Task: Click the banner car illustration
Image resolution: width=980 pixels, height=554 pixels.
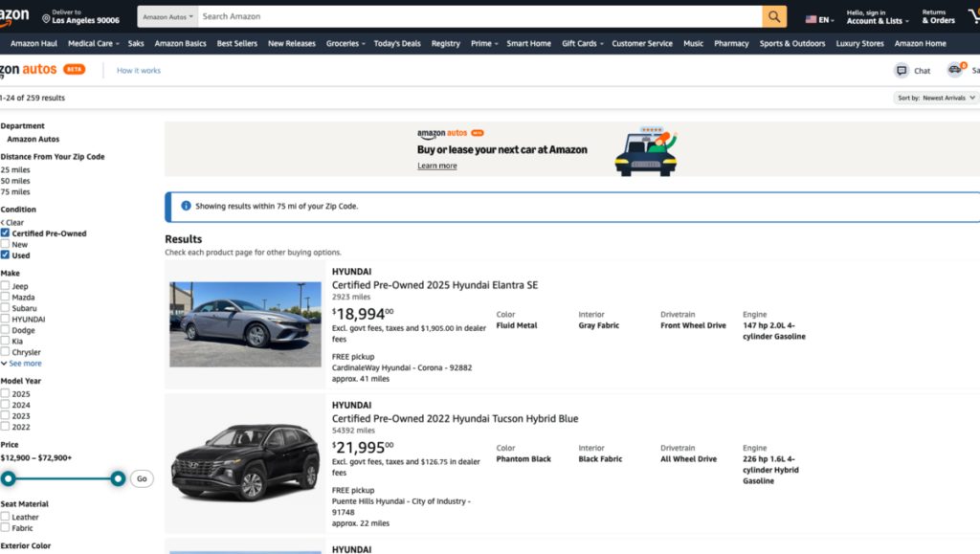Action: (x=646, y=152)
